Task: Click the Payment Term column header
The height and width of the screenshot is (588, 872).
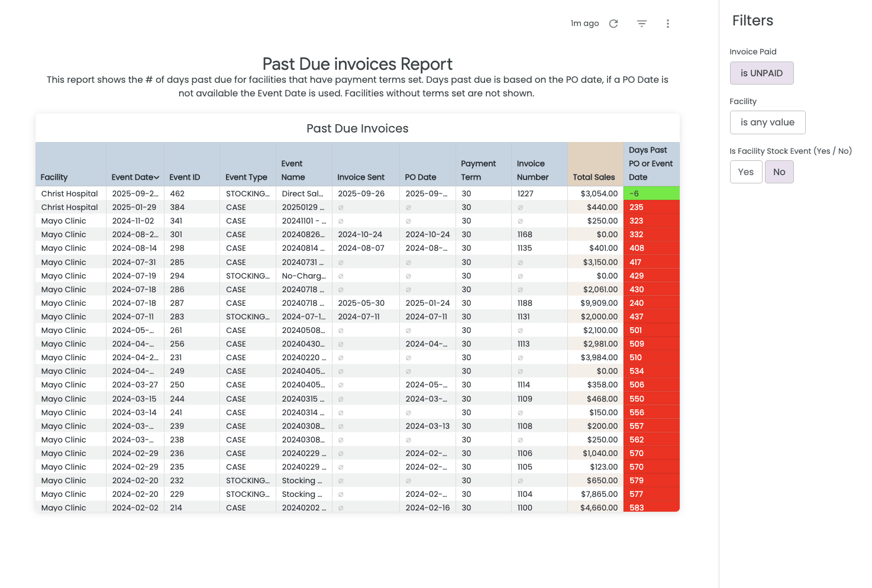Action: point(478,170)
